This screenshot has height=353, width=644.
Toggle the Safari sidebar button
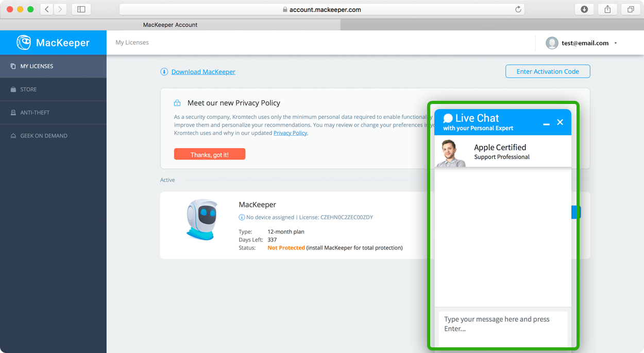tap(81, 9)
